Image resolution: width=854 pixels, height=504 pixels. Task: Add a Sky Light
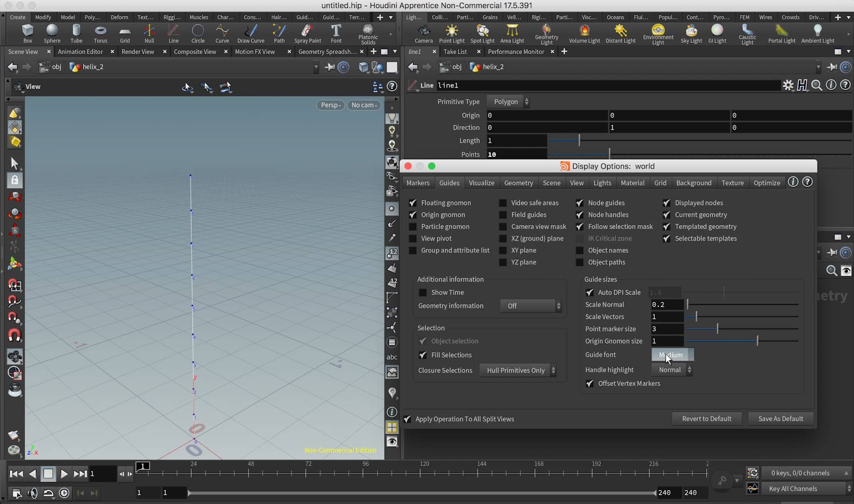691,34
